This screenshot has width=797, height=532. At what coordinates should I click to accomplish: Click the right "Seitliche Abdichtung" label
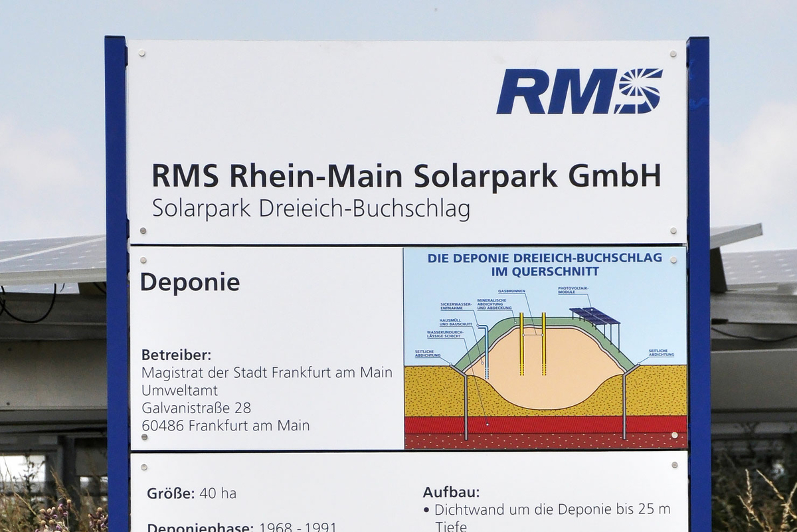[x=662, y=353]
